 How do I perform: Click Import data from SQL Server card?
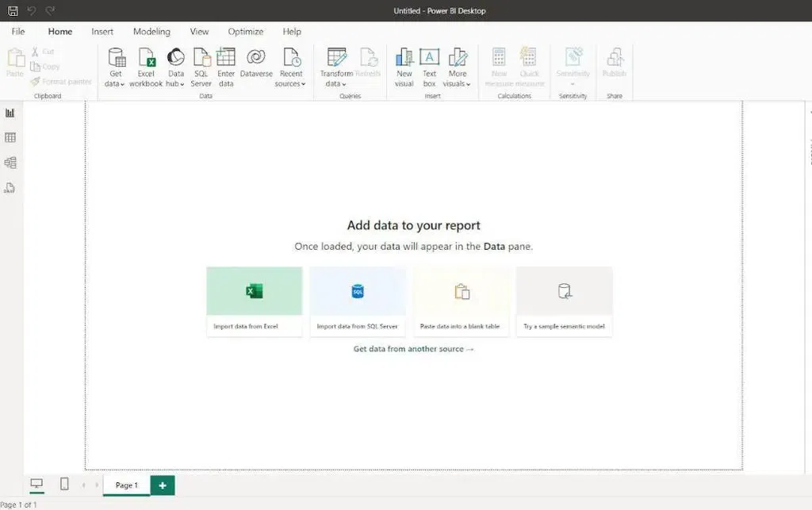358,301
